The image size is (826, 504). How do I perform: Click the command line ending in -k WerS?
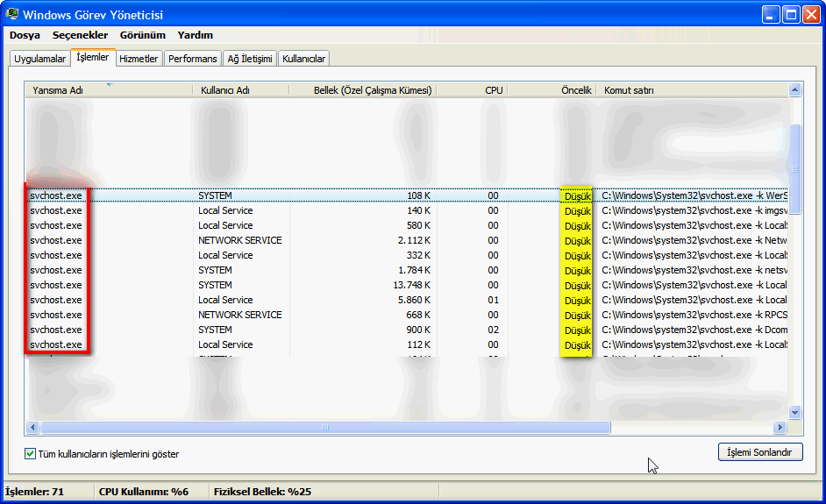tap(694, 195)
